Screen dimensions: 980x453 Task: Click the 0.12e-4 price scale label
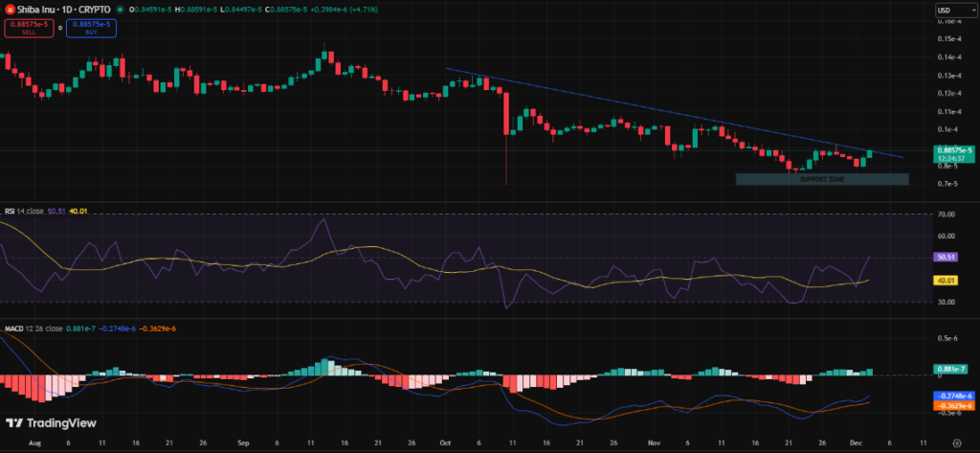947,93
